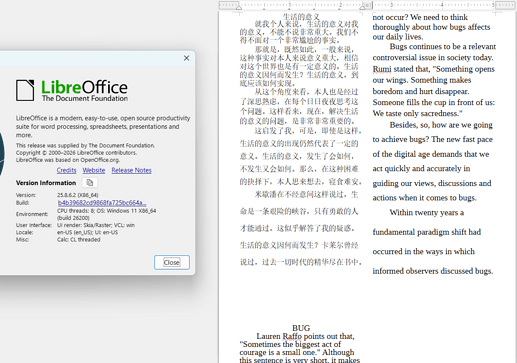Image resolution: width=517 pixels, height=363 pixels.
Task: Click the line 'Bugs continues to be a relevant'
Action: [443, 46]
